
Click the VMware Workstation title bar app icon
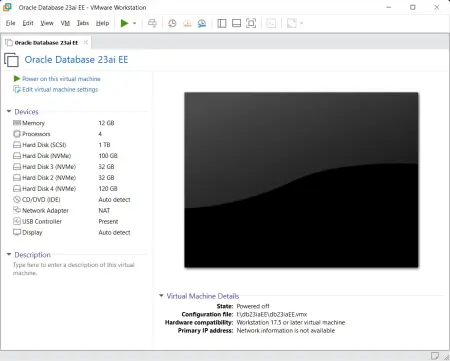tap(7, 7)
